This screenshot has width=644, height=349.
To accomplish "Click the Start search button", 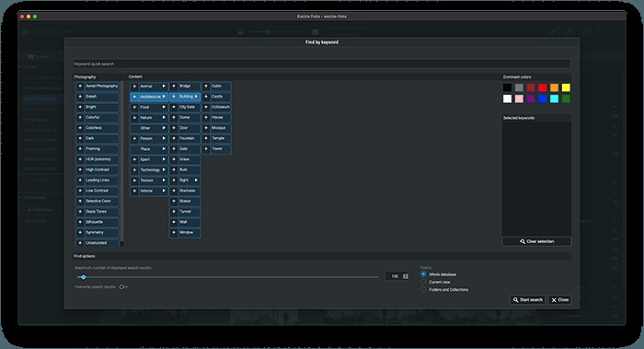I will pos(528,300).
